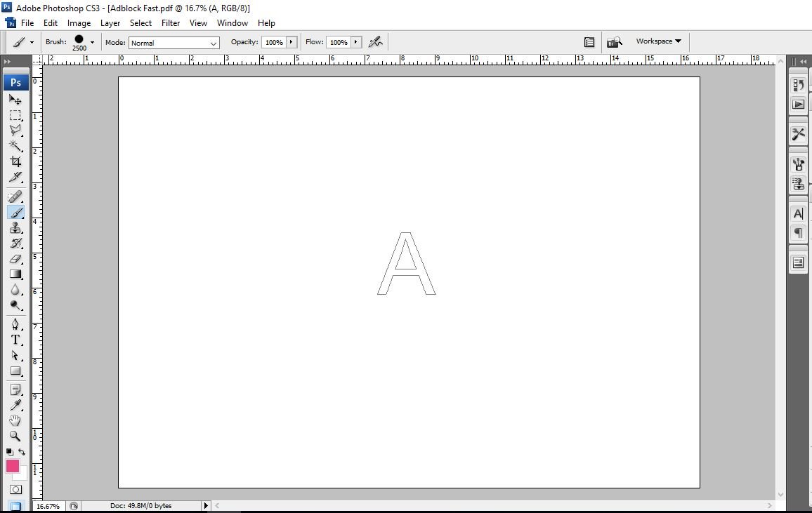Open the View menu
812x513 pixels.
198,22
